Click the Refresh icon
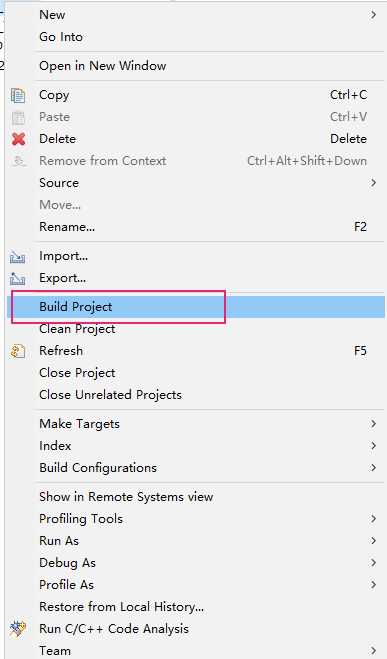 18,351
